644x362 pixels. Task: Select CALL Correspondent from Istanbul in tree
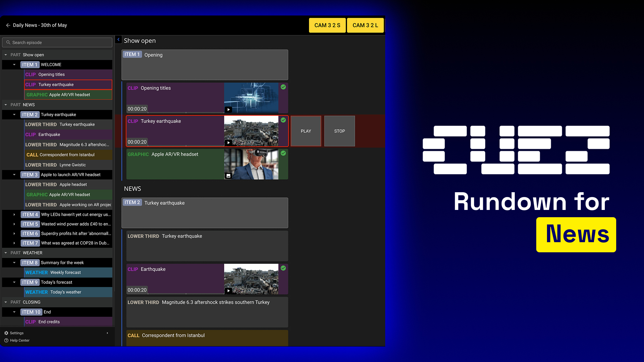(x=68, y=155)
